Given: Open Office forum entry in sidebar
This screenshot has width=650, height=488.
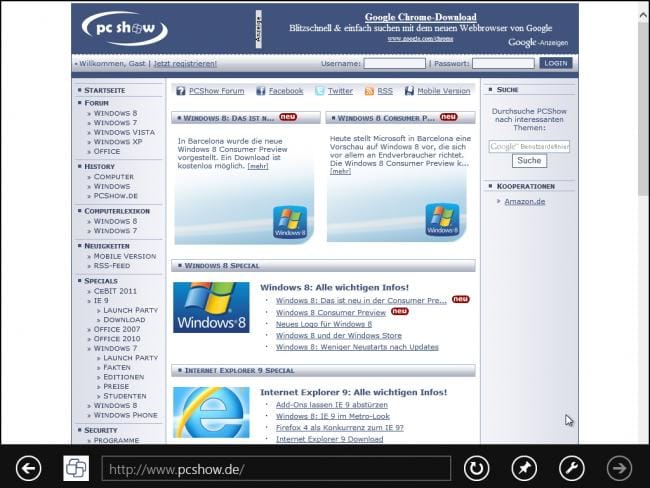Looking at the screenshot, I should pos(107,151).
